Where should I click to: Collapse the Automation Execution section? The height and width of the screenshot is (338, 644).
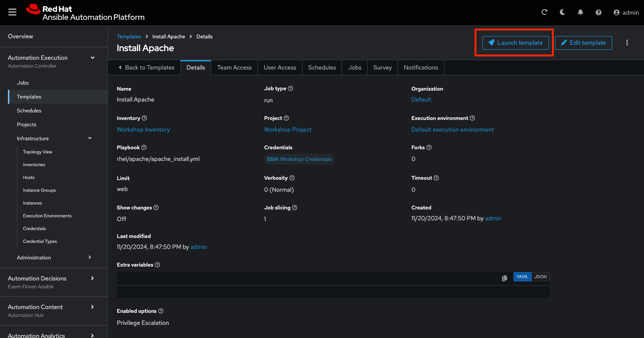point(92,58)
